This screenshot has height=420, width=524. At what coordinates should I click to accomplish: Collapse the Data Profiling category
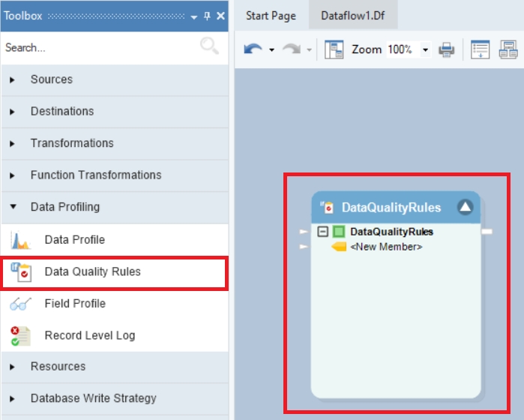[x=13, y=207]
